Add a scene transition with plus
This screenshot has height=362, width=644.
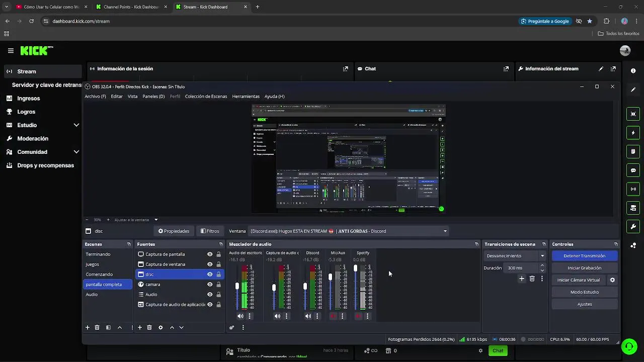pyautogui.click(x=522, y=279)
